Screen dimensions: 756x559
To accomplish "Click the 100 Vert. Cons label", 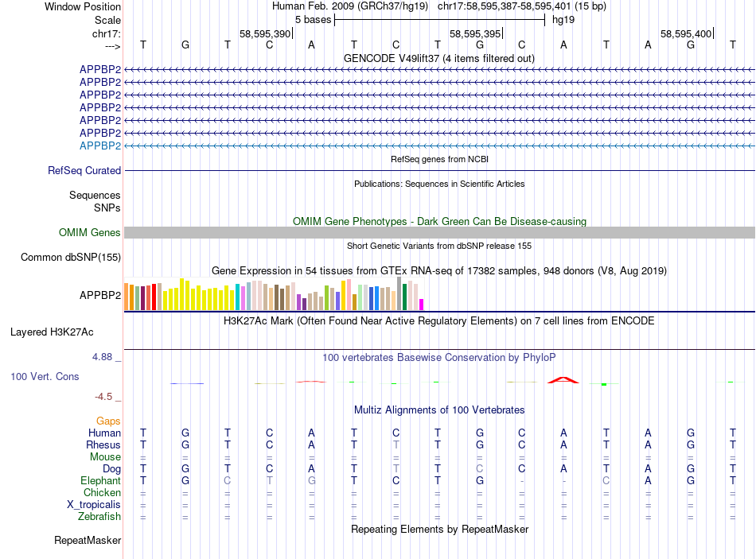I will [x=45, y=376].
